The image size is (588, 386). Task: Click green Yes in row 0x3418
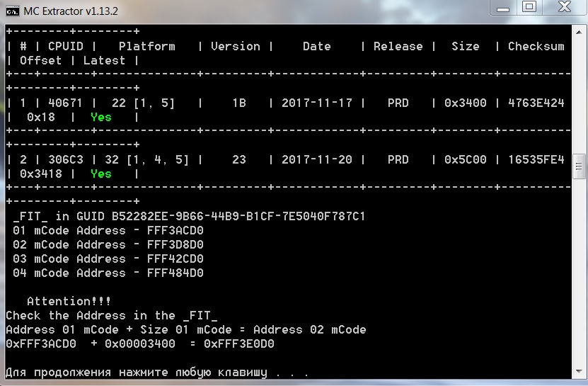(101, 174)
